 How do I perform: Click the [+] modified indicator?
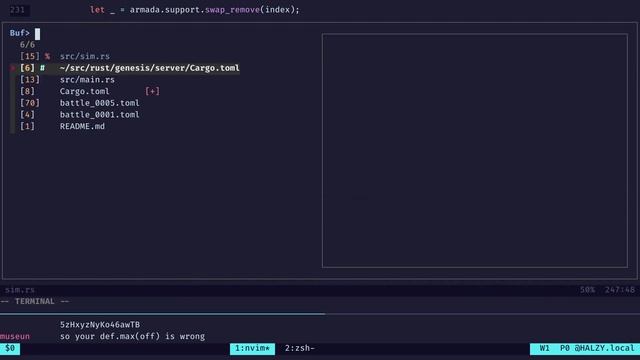pyautogui.click(x=152, y=91)
